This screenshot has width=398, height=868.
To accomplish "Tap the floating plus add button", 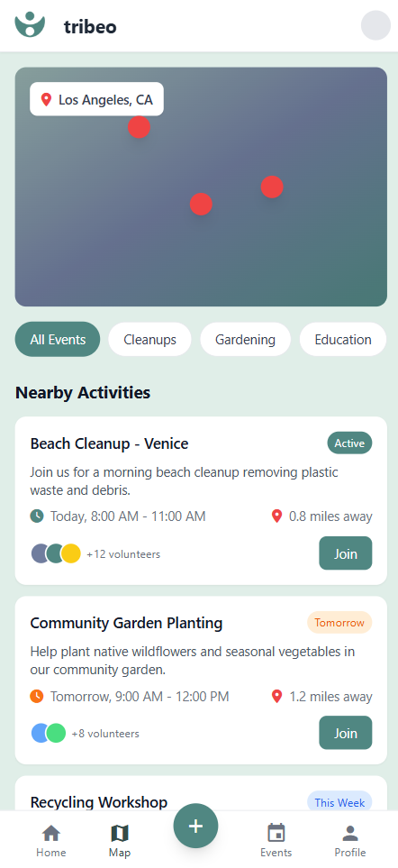I will click(195, 826).
